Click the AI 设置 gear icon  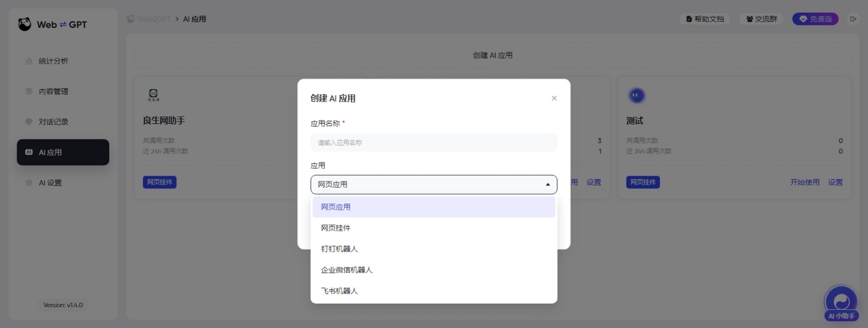pos(29,183)
